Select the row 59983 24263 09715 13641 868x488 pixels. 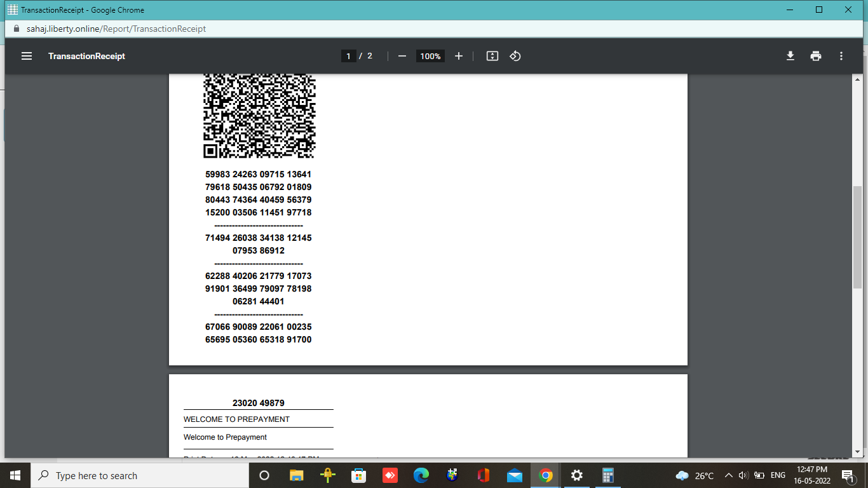click(x=259, y=174)
